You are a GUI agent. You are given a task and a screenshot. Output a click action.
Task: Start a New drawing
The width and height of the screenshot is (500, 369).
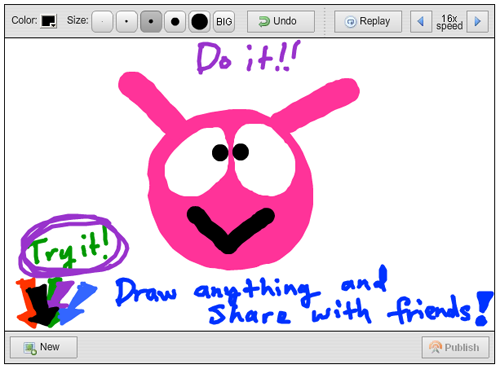coord(44,347)
